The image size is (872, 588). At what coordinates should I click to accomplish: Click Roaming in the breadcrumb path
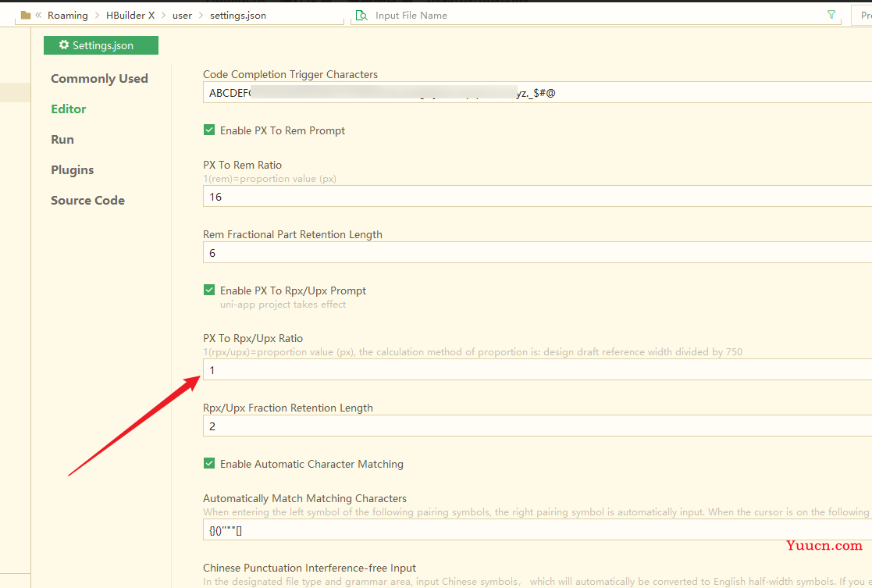[x=68, y=16]
